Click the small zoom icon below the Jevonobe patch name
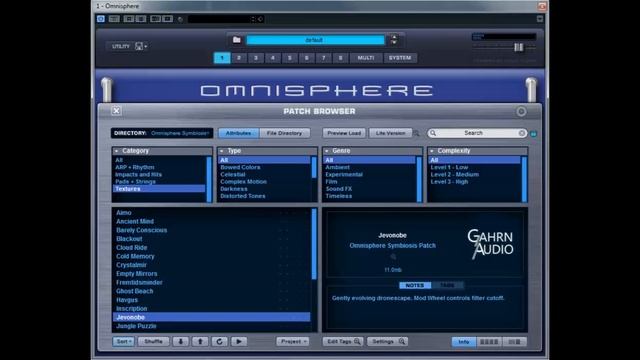 393,257
